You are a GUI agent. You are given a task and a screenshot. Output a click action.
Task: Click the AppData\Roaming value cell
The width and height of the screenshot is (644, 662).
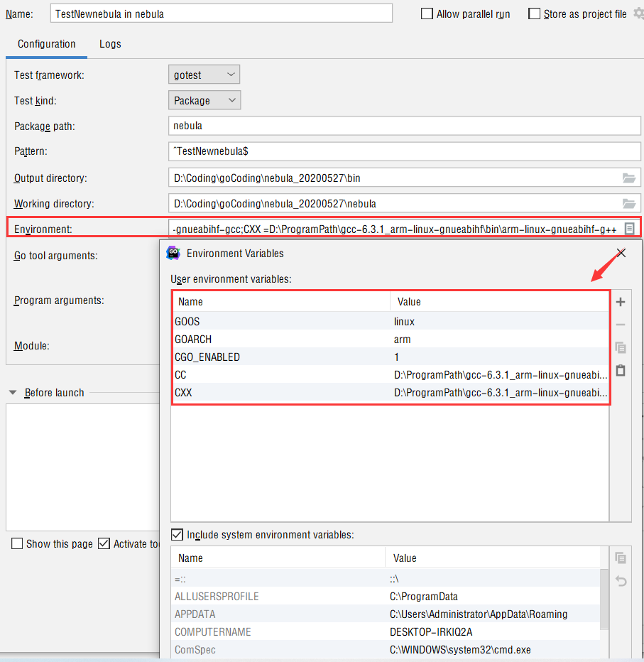[x=493, y=614]
